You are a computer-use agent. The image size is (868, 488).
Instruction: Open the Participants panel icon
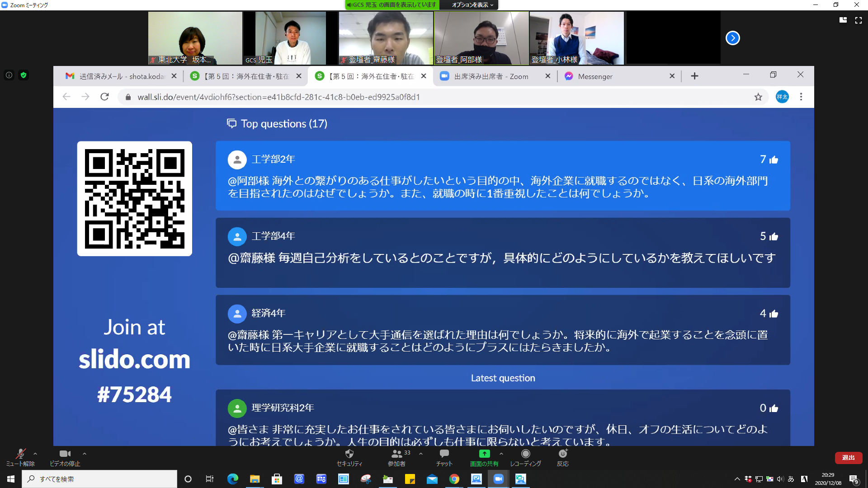tap(396, 457)
